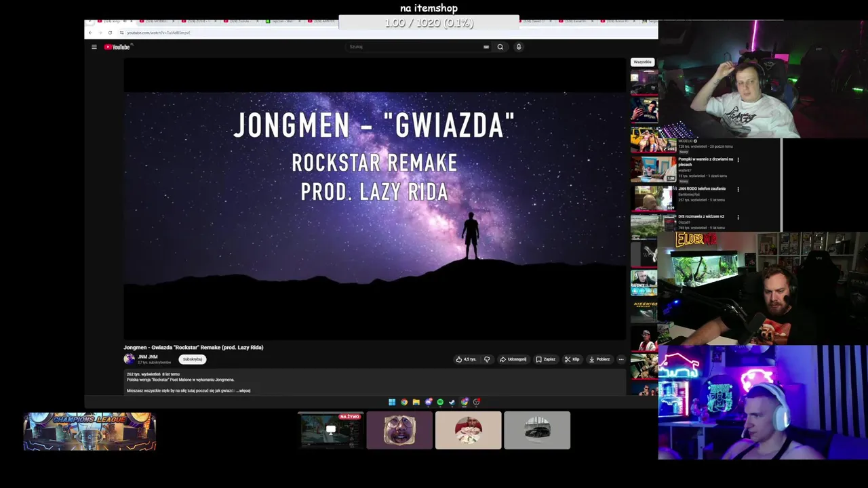Select the Wszystkie filter chip
Viewport: 868px width, 488px height.
[642, 62]
